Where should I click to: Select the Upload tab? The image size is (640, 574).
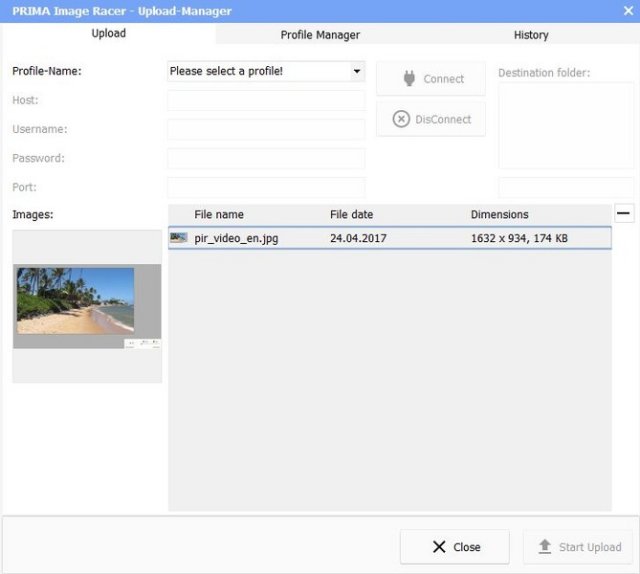pyautogui.click(x=108, y=34)
